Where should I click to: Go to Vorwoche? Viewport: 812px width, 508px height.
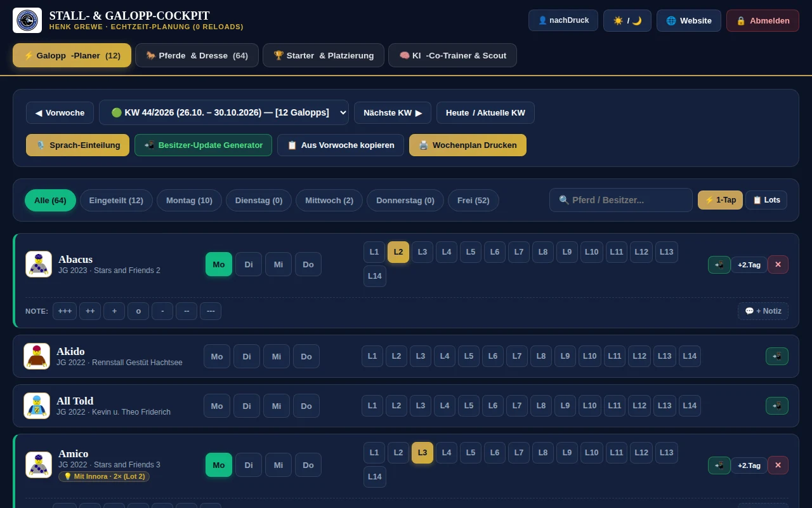point(60,113)
